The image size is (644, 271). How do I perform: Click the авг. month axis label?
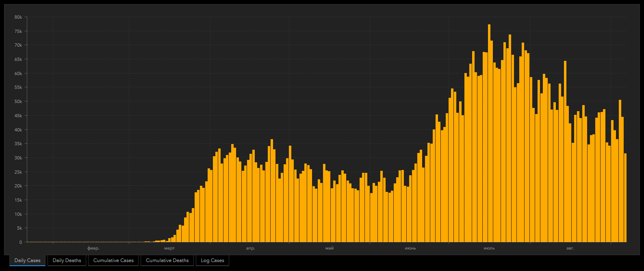570,248
